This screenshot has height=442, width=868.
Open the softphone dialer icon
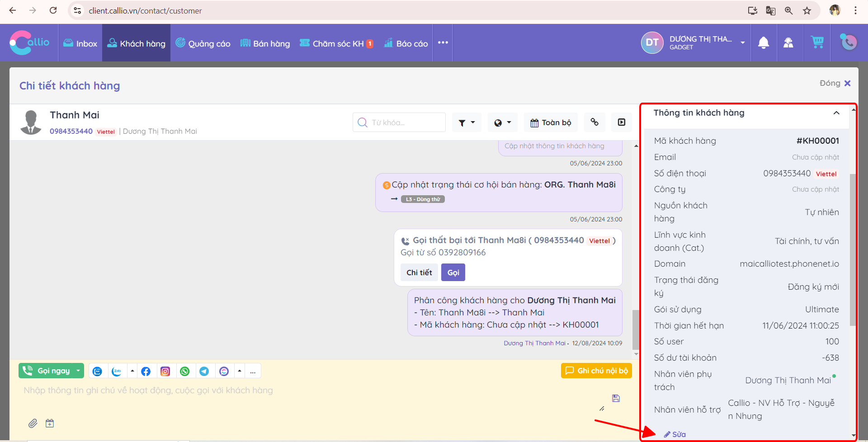tap(849, 42)
